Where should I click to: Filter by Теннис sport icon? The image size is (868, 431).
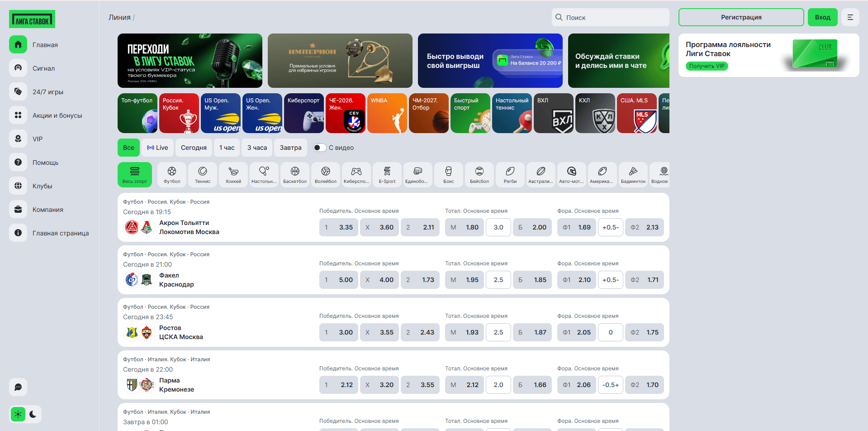(x=203, y=174)
